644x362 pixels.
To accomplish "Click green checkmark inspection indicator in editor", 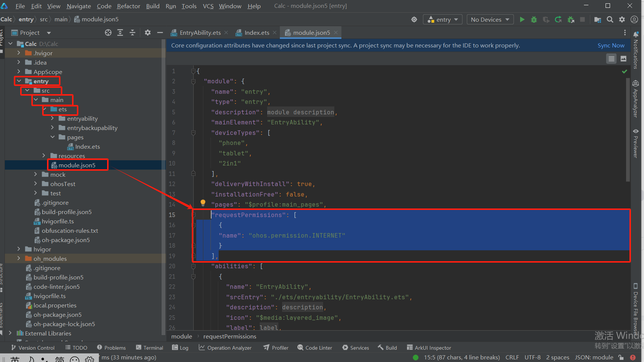I will pos(625,71).
